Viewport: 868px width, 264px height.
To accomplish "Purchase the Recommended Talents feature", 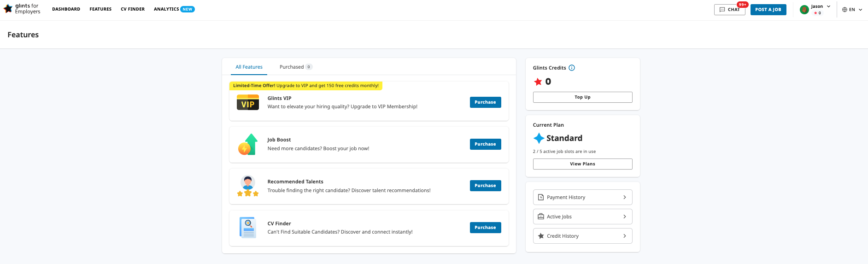I will coord(485,186).
